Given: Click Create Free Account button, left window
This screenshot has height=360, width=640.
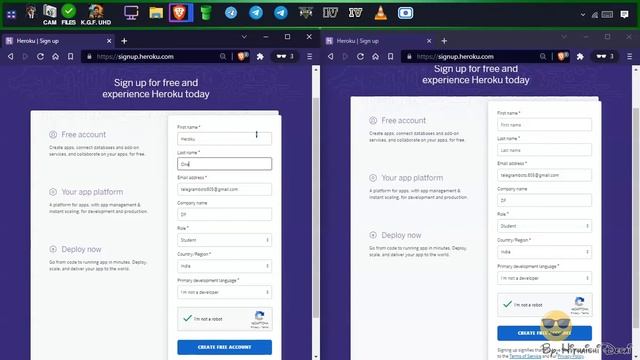Looking at the screenshot, I should click(224, 347).
